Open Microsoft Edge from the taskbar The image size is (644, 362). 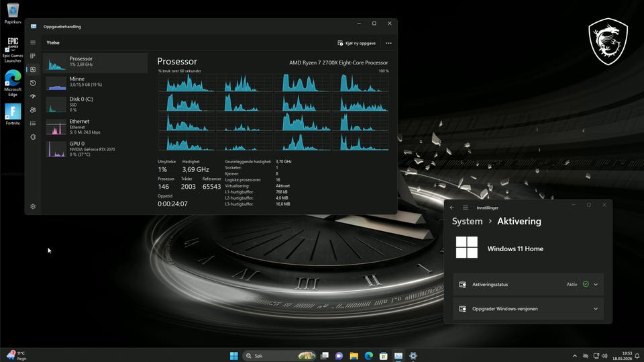point(369,356)
